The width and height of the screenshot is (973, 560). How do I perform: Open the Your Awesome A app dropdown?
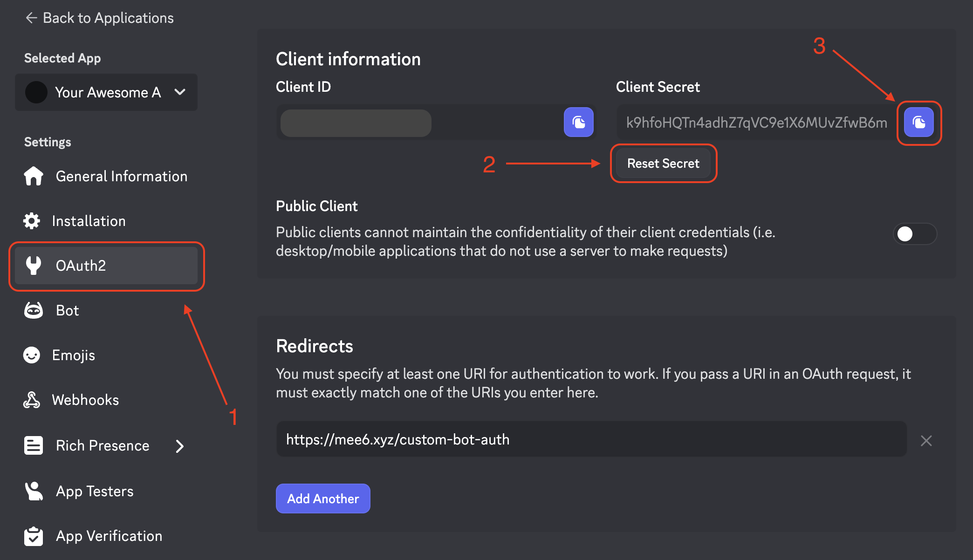point(106,92)
